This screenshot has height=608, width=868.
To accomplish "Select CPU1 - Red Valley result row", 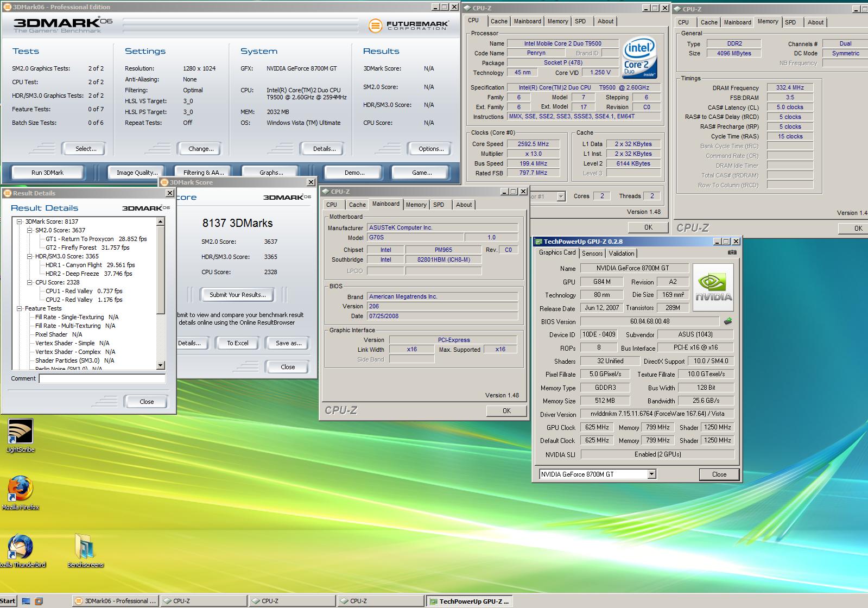I will (84, 291).
